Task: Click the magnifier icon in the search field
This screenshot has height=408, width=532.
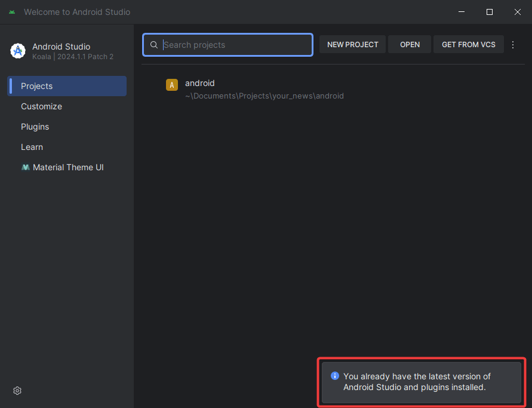Action: [153, 44]
